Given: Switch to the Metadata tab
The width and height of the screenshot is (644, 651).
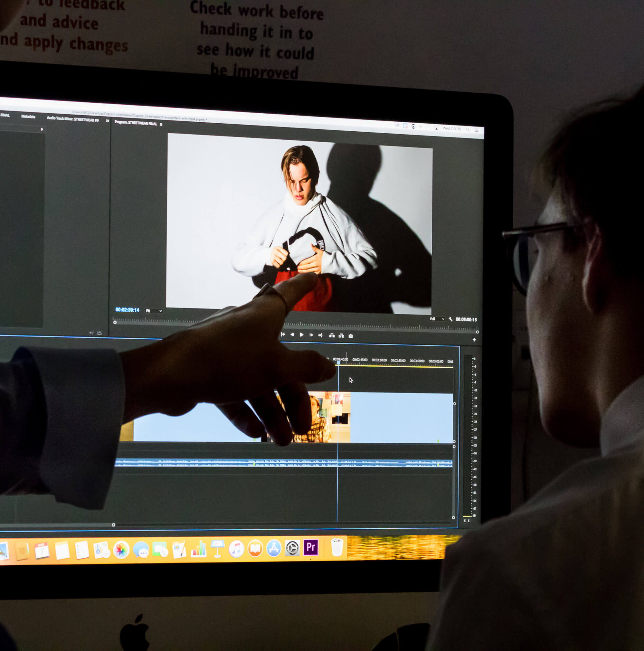Looking at the screenshot, I should 28,117.
